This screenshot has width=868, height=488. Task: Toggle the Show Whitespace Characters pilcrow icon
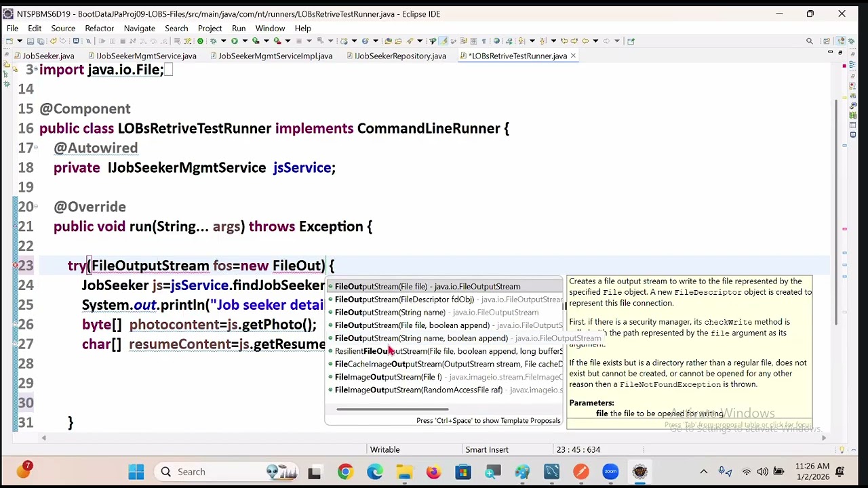pyautogui.click(x=484, y=41)
